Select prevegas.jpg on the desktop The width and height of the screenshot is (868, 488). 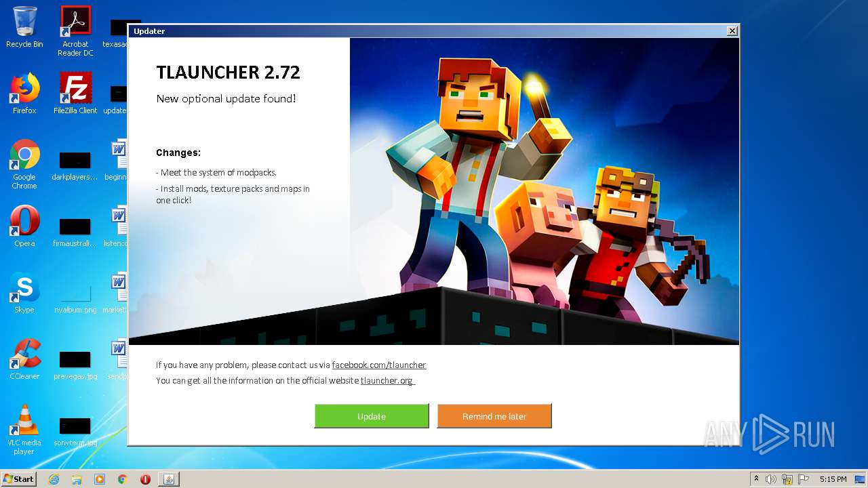[x=75, y=365]
